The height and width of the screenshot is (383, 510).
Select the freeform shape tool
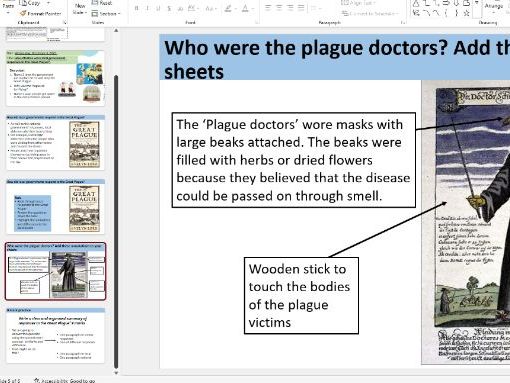(x=466, y=3)
